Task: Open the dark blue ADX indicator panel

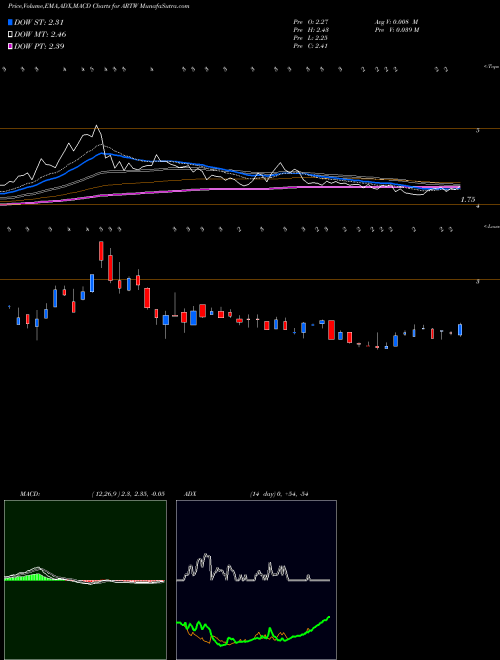Action: 256,580
